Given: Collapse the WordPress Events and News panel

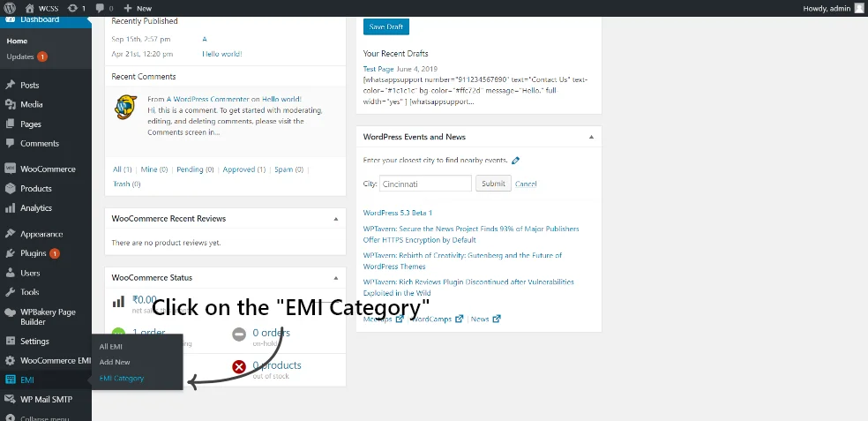Looking at the screenshot, I should click(x=591, y=137).
